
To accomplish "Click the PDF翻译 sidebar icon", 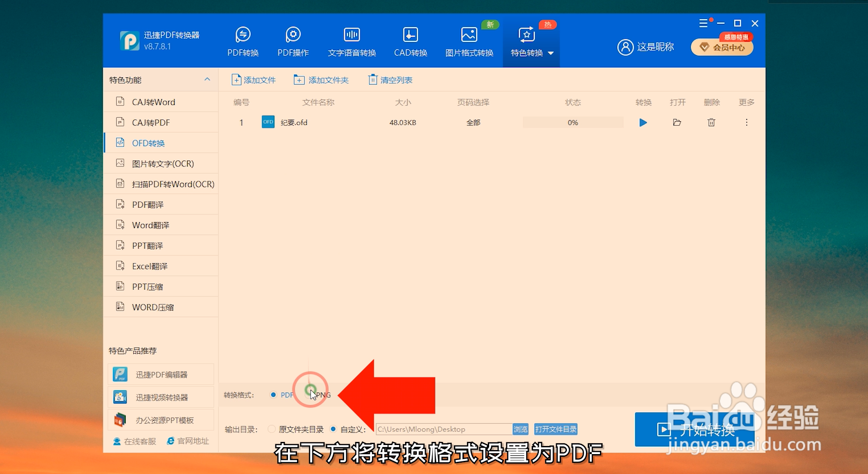I will 120,204.
